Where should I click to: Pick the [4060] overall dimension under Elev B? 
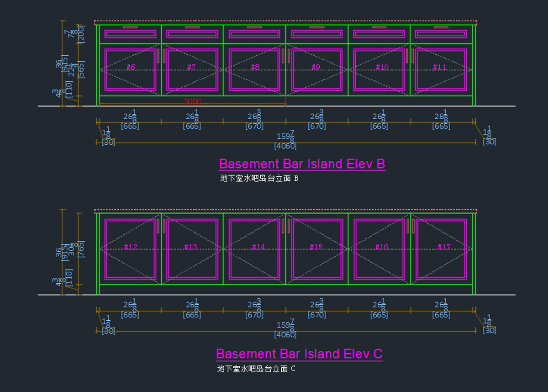(285, 146)
